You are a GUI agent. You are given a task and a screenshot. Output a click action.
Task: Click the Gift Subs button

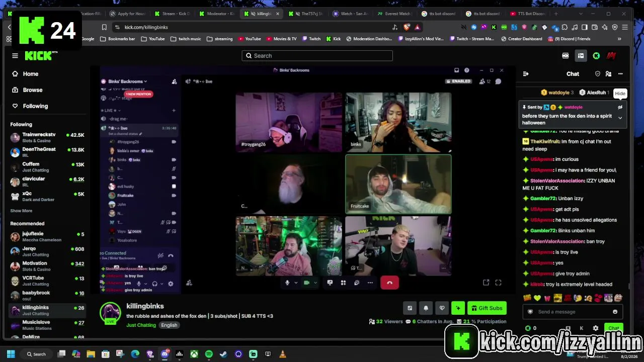tap(487, 308)
